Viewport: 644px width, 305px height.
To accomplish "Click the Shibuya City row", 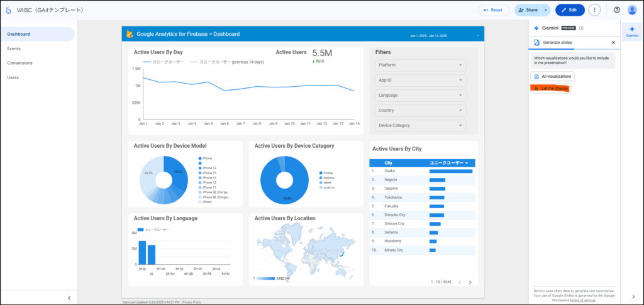I will coord(422,224).
